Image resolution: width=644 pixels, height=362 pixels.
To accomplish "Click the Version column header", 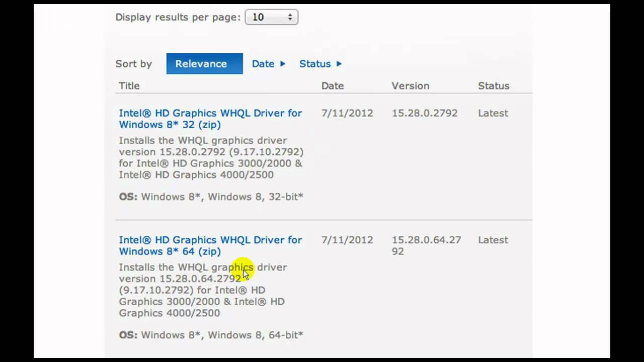I will [411, 85].
